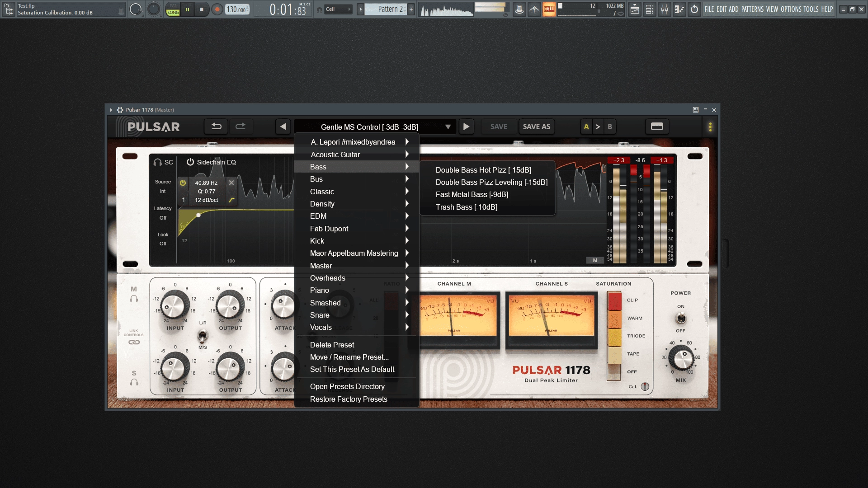Image resolution: width=868 pixels, height=488 pixels.
Task: Click the Q: 0.77 value field
Action: 206,192
